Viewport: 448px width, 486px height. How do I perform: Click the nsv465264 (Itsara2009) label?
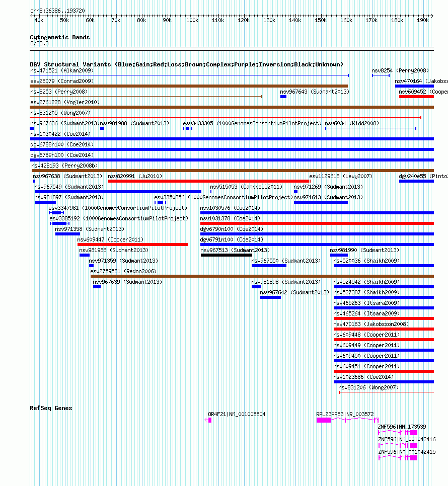366,313
